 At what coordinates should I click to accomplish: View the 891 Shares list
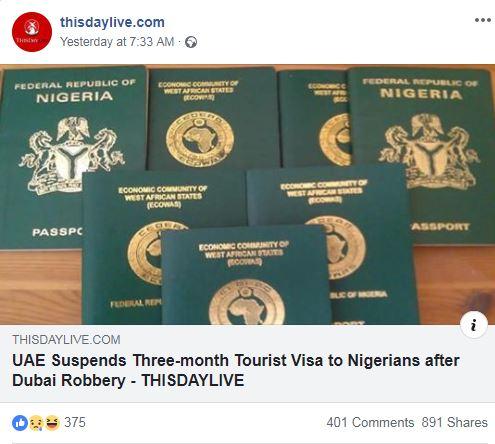454,422
